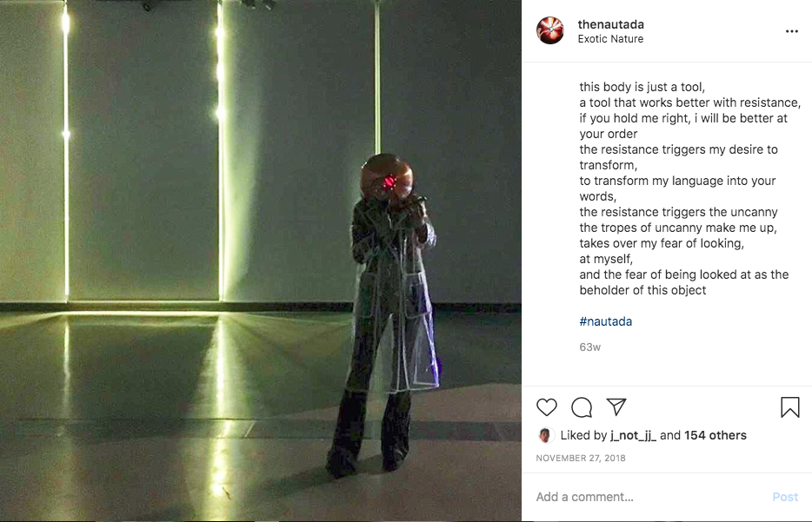Click the red-lit helmet in the photo
Viewport: 812px width, 522px height.
[x=386, y=178]
